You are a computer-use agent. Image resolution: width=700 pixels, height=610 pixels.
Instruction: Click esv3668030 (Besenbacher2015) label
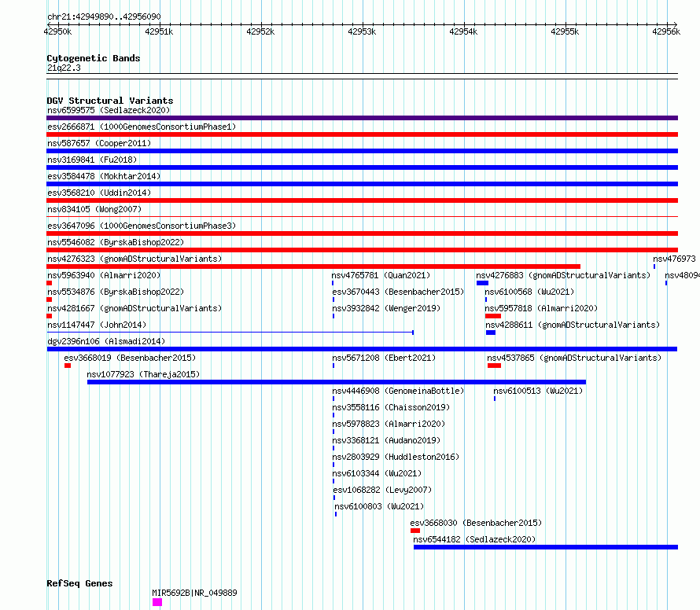point(476,523)
